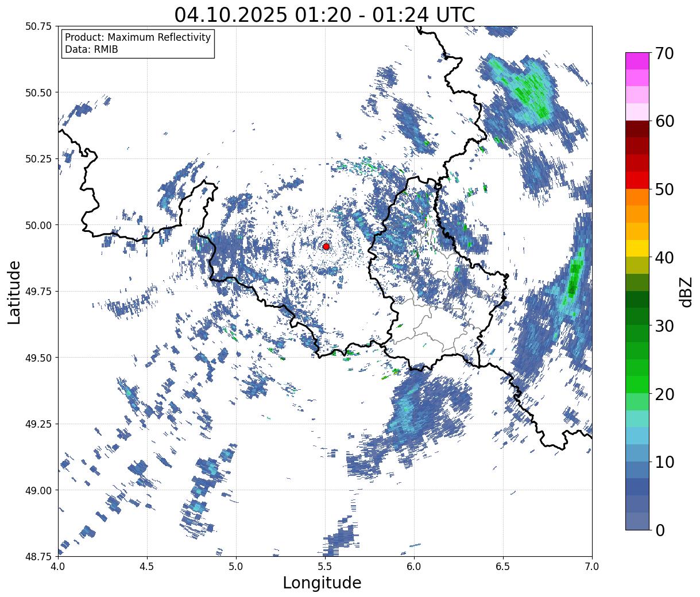
Task: Click the bright red swatch just above 50 dBZ
Action: pyautogui.click(x=637, y=180)
